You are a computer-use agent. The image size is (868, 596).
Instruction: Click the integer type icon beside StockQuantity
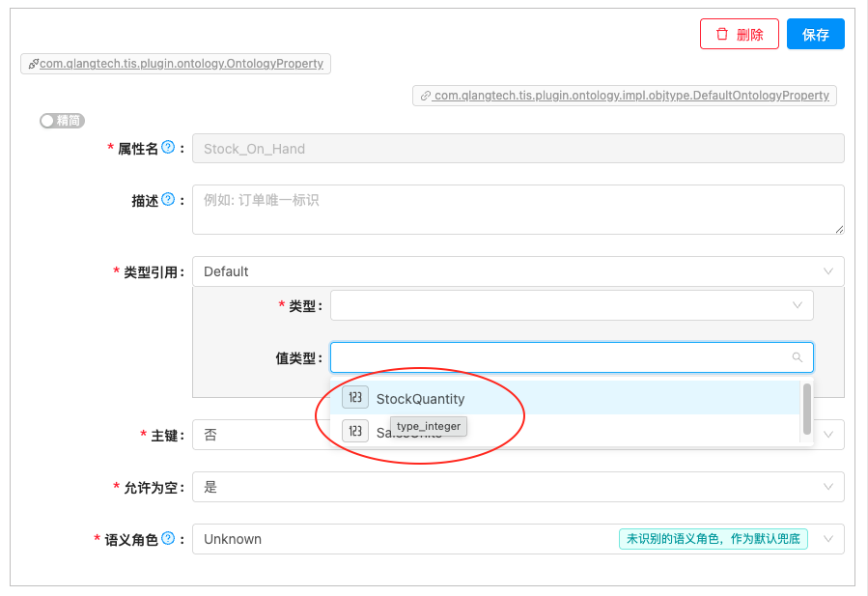[355, 398]
